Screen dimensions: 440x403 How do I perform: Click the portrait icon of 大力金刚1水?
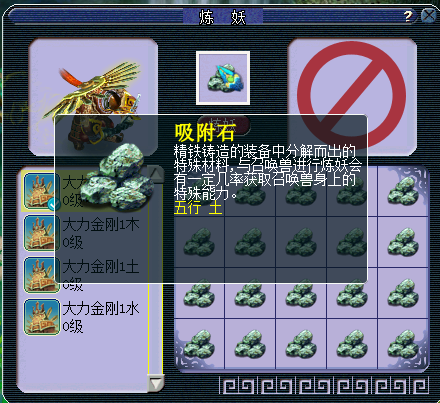(x=41, y=317)
